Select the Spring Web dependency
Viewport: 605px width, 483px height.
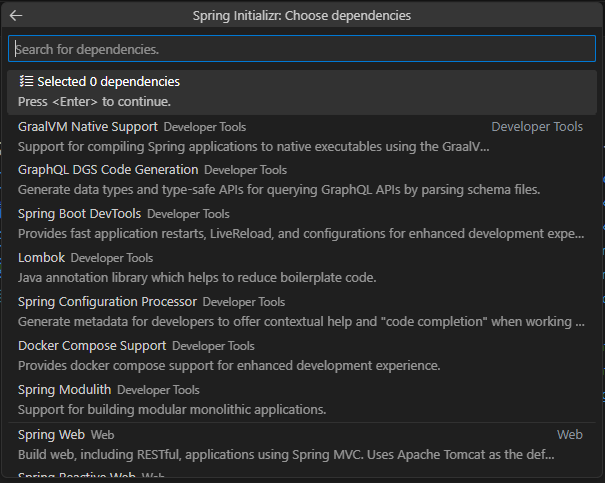[x=52, y=435]
